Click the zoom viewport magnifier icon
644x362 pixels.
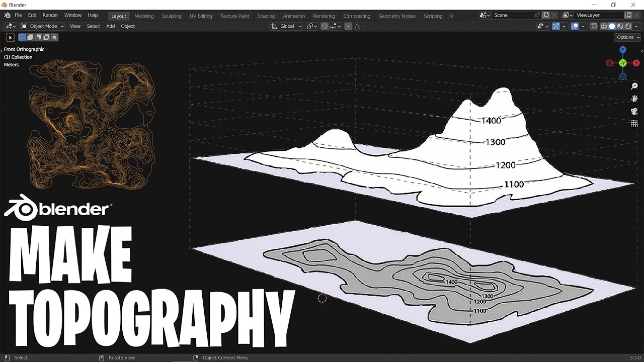click(x=634, y=86)
